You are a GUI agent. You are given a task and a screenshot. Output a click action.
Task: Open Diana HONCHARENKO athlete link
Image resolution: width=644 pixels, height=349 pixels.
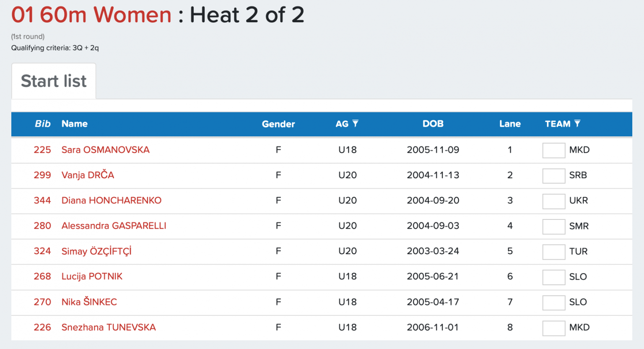pos(111,201)
